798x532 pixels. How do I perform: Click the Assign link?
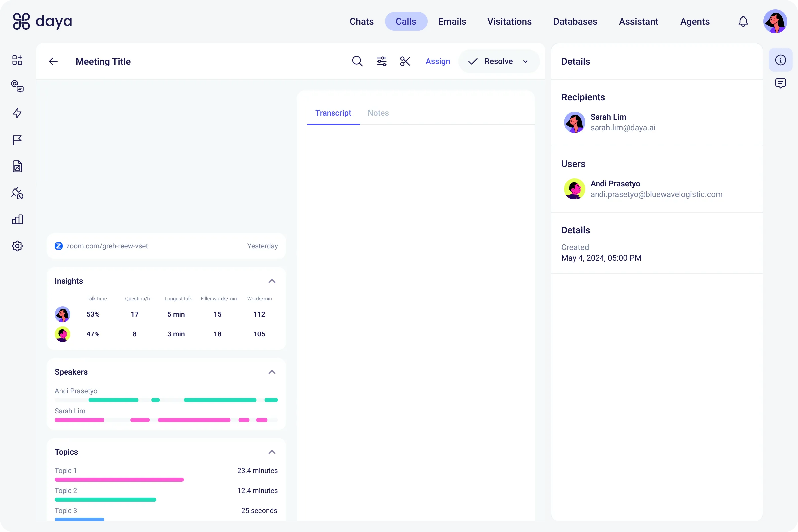coord(438,61)
